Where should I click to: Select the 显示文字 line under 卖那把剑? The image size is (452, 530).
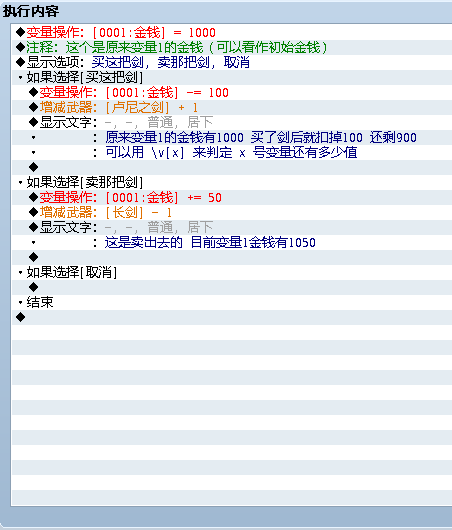(x=232, y=227)
